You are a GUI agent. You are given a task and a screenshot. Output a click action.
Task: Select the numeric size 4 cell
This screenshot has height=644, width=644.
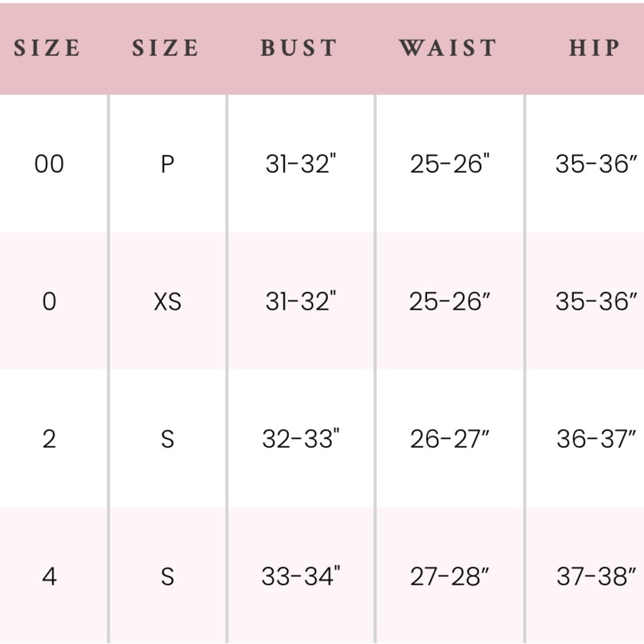(50, 576)
